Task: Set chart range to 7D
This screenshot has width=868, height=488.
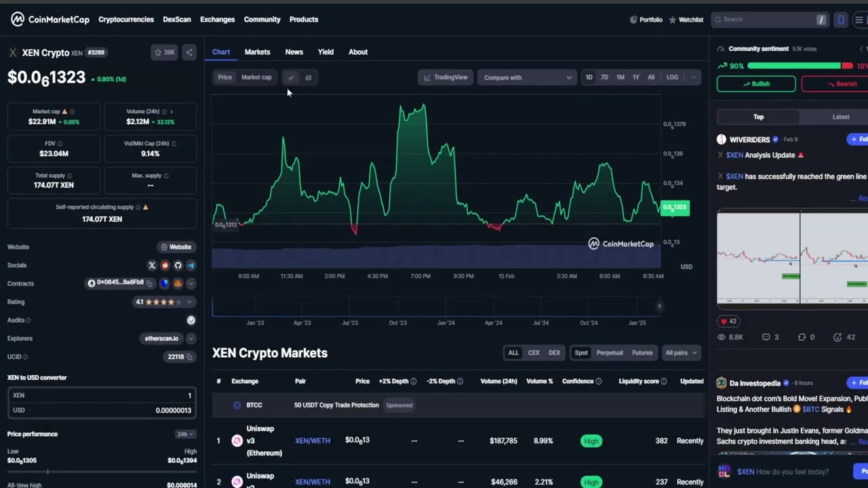Action: point(604,77)
